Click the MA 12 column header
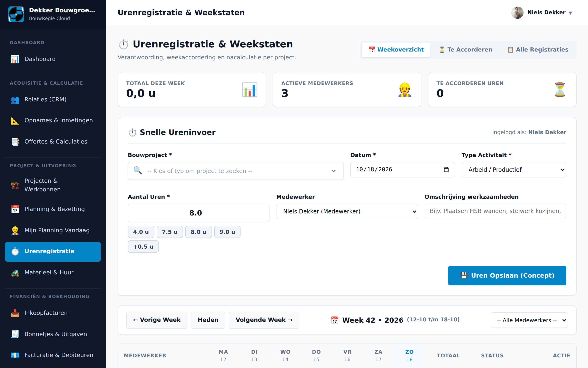Viewport: 588px width, 368px height. click(223, 355)
